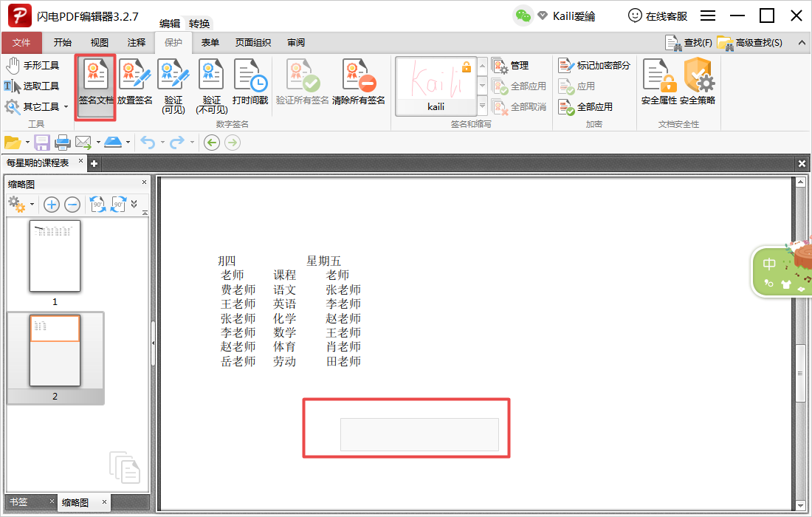This screenshot has width=812, height=517.
Task: Click the print icon
Action: (x=63, y=143)
